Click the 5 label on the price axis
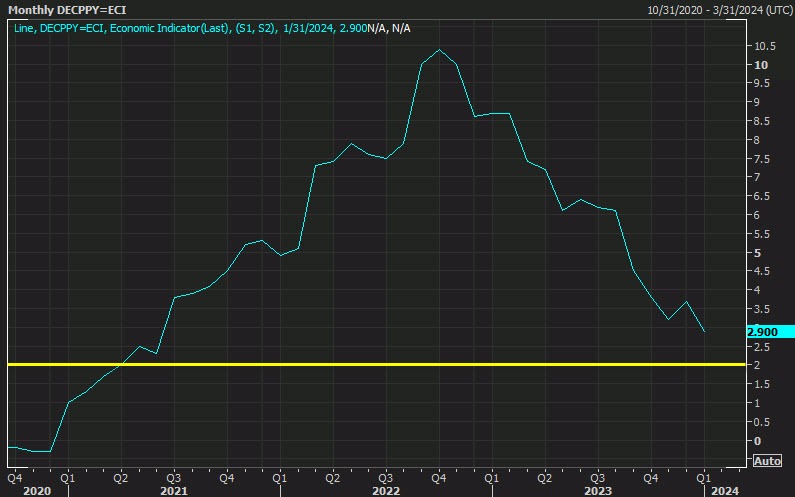The width and height of the screenshot is (795, 497). 758,253
